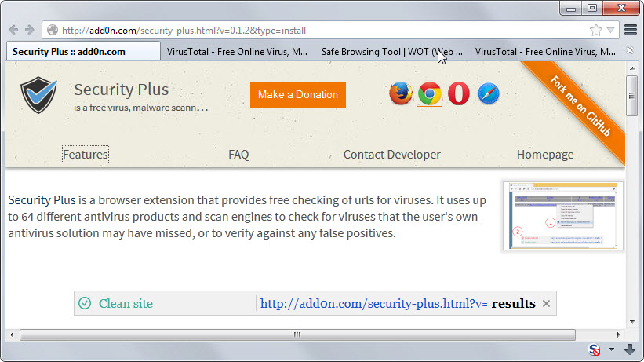Click the horizontal scrollbar left arrow
This screenshot has height=362, width=644.
point(12,335)
